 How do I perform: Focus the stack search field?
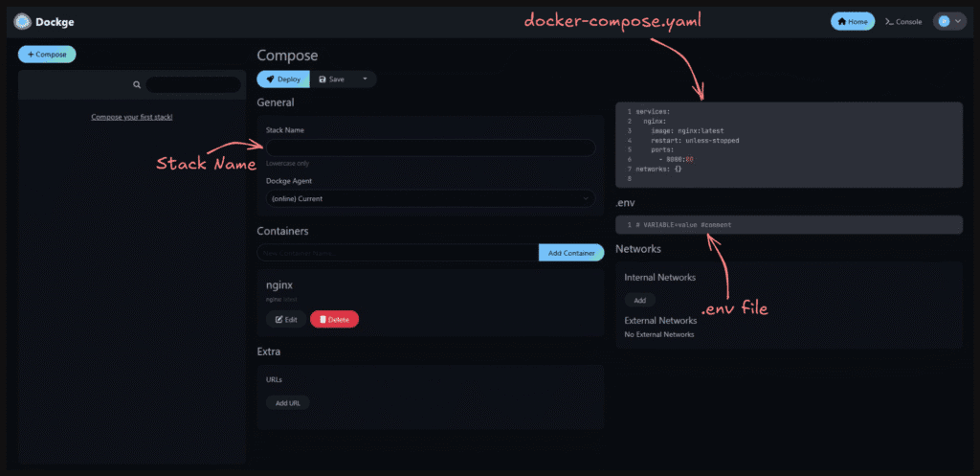193,84
